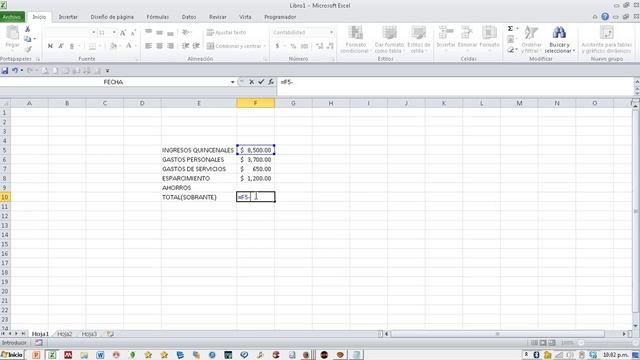Click the Fill color bucket icon
The height and width of the screenshot is (360, 640).
click(x=113, y=46)
